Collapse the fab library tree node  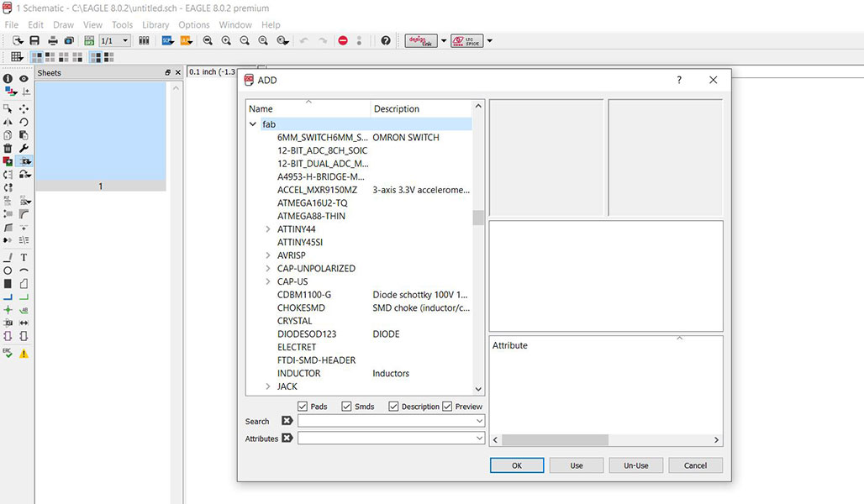click(x=253, y=124)
